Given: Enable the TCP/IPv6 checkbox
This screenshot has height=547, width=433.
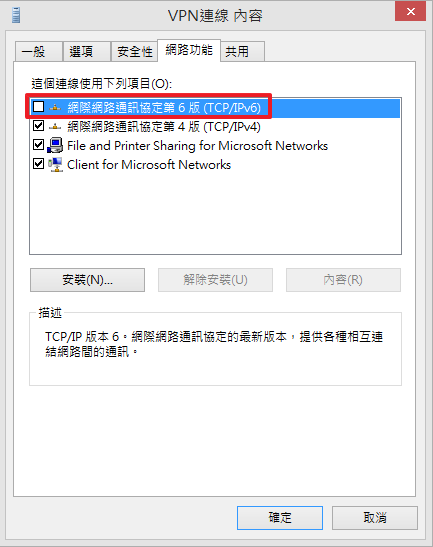Looking at the screenshot, I should 38,106.
